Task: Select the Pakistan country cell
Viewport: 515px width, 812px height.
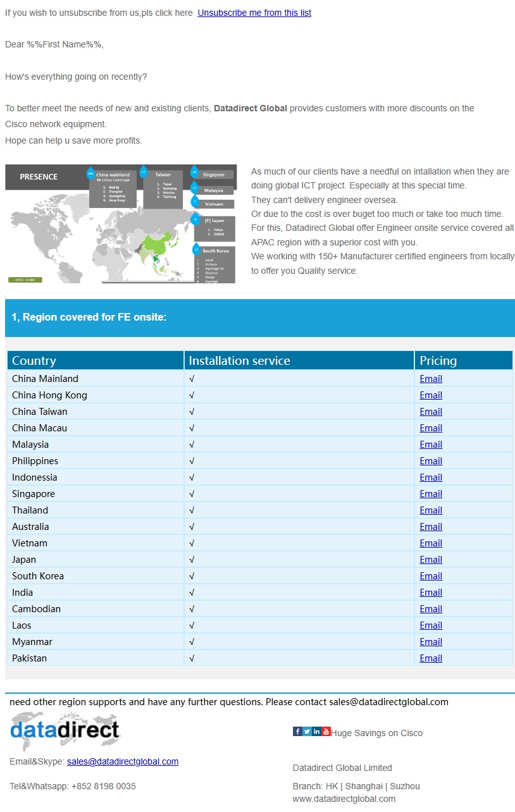Action: point(96,658)
